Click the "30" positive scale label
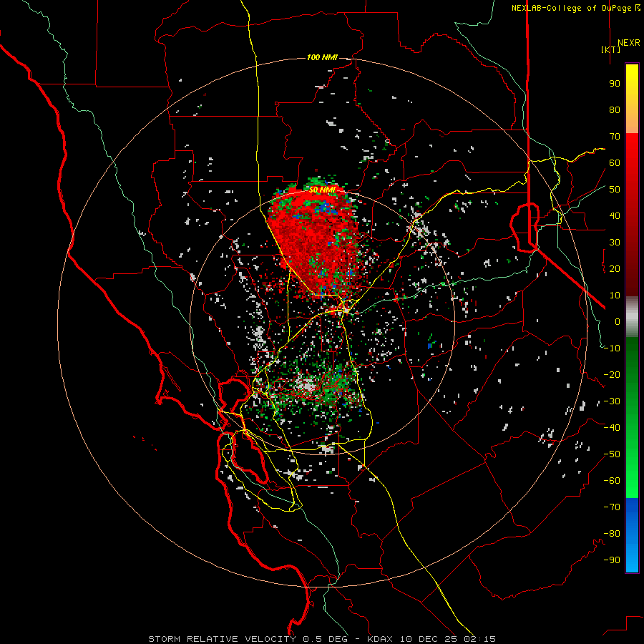644x644 pixels. click(x=615, y=243)
